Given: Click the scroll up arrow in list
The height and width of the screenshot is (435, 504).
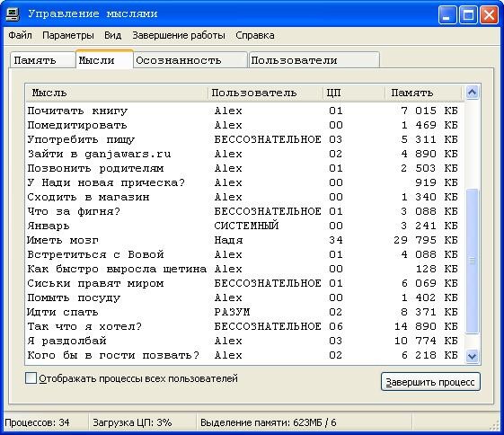Looking at the screenshot, I should click(472, 93).
